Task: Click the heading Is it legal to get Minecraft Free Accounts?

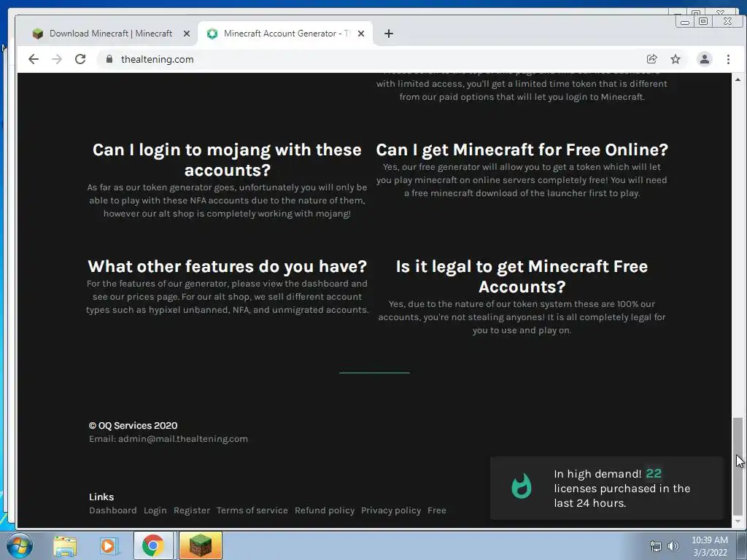Action: (x=522, y=276)
